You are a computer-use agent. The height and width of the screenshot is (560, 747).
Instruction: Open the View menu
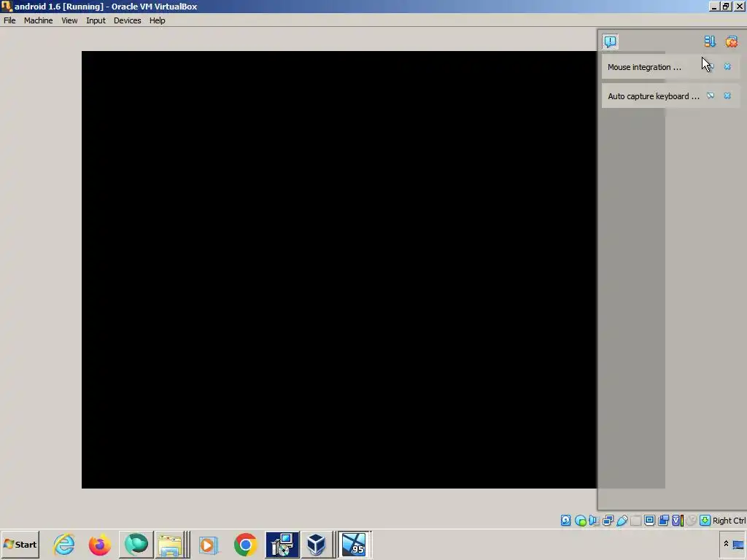coord(69,20)
